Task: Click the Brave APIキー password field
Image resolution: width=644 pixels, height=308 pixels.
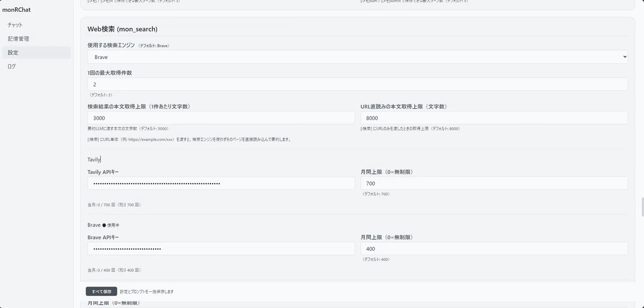Action: [x=221, y=249]
